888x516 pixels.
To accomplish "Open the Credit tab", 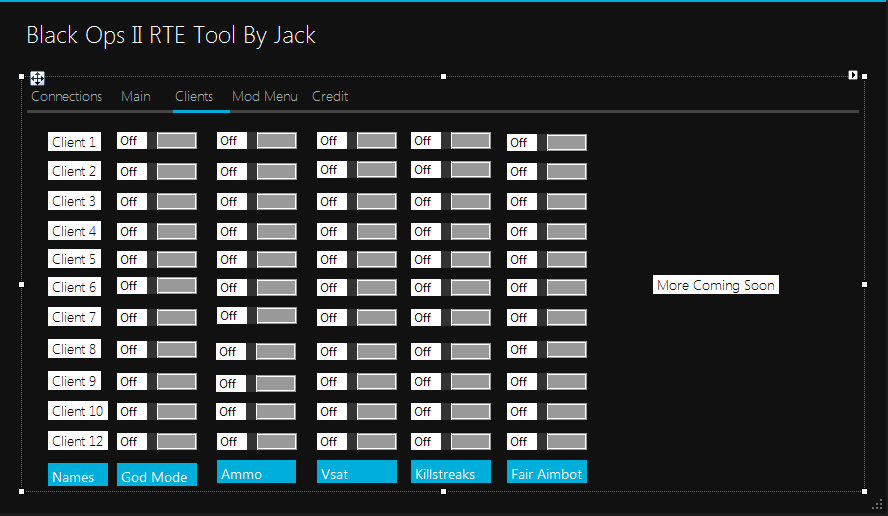I will (330, 96).
